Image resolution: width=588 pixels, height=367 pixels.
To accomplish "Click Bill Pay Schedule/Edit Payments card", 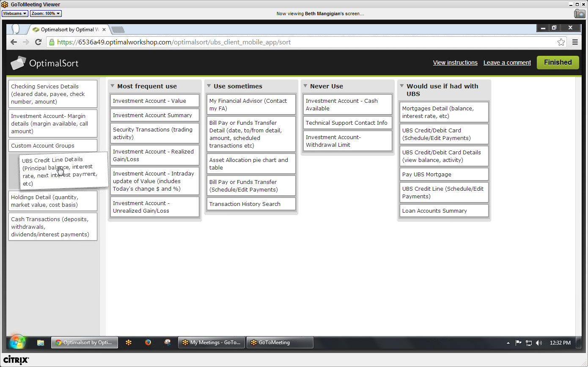I will tap(251, 186).
